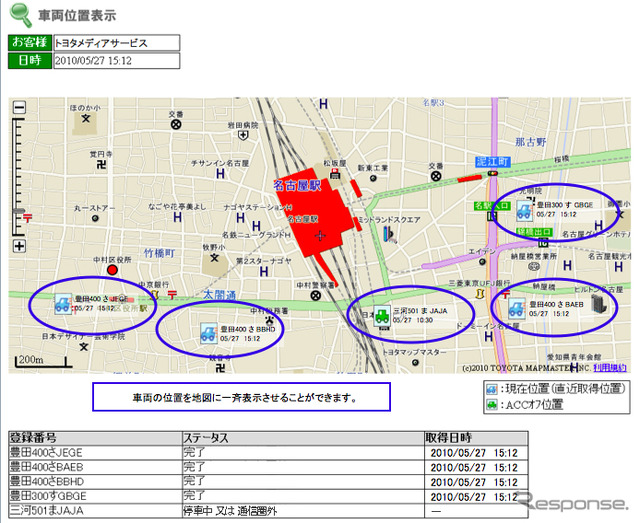Click the map label 三河501 ま JAJA 05/27 10:30
Image resolution: width=640 pixels, height=523 pixels.
point(420,316)
